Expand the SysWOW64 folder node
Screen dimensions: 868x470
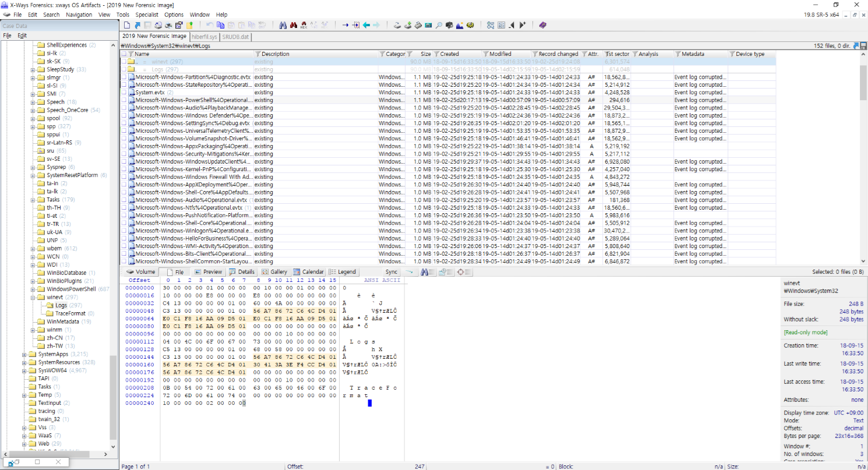(x=24, y=371)
